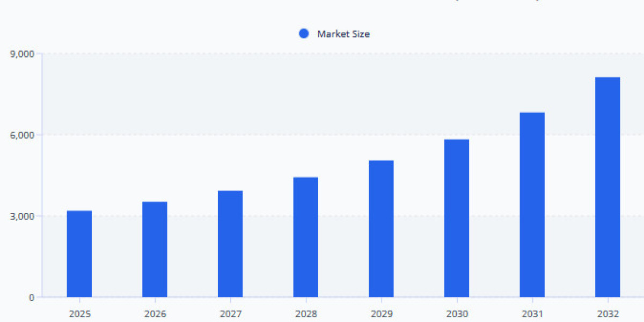Click the 2025 bar
This screenshot has height=322, width=644.
pyautogui.click(x=79, y=252)
